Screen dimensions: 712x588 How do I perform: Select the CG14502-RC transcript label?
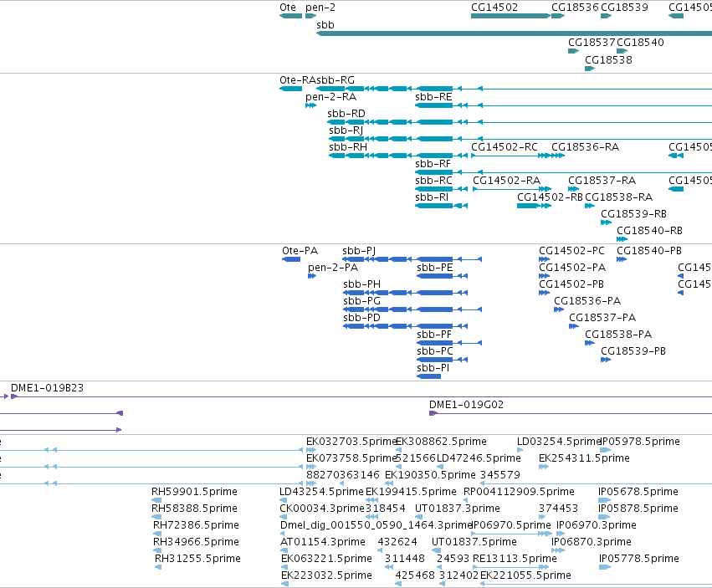click(x=505, y=147)
